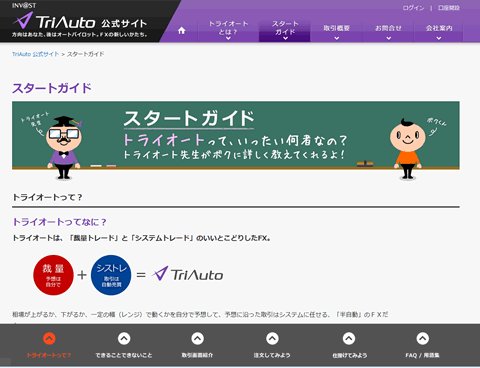This screenshot has width=480, height=368.
Task: Jump to できることできないこと section label
Action: coord(124,355)
